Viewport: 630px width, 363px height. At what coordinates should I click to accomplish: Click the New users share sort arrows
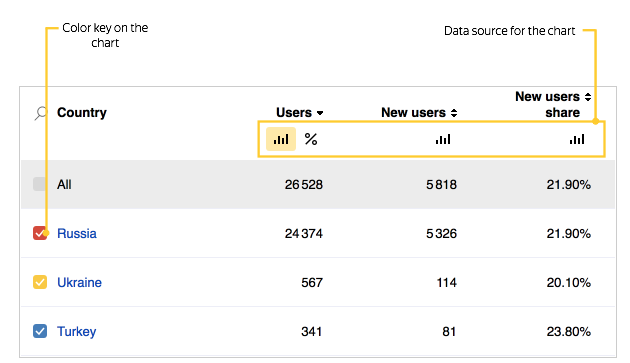(x=588, y=97)
